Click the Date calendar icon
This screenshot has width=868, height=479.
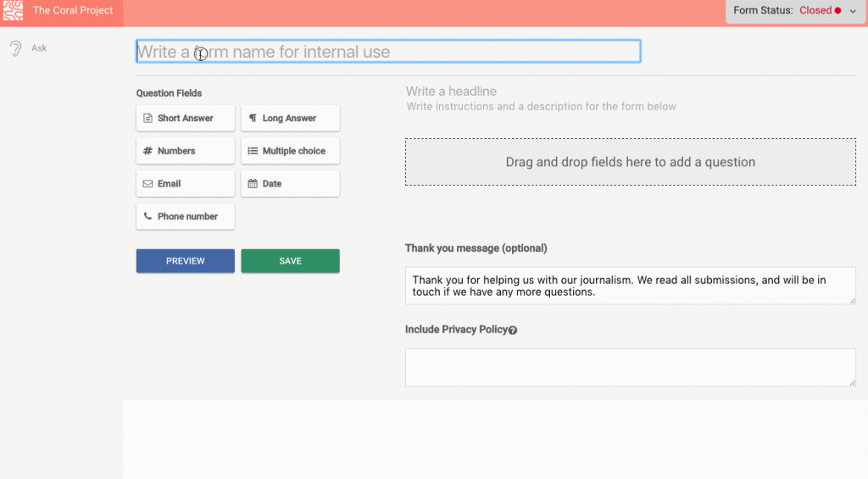point(253,183)
